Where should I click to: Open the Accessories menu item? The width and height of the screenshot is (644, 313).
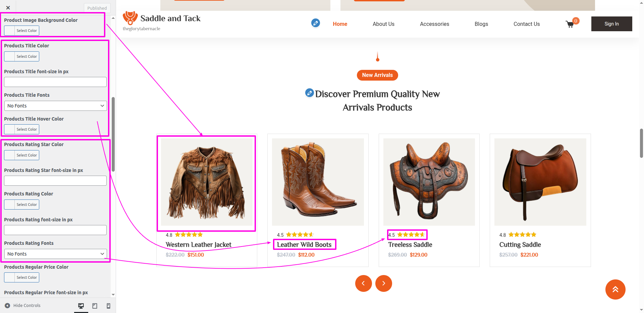pos(434,24)
